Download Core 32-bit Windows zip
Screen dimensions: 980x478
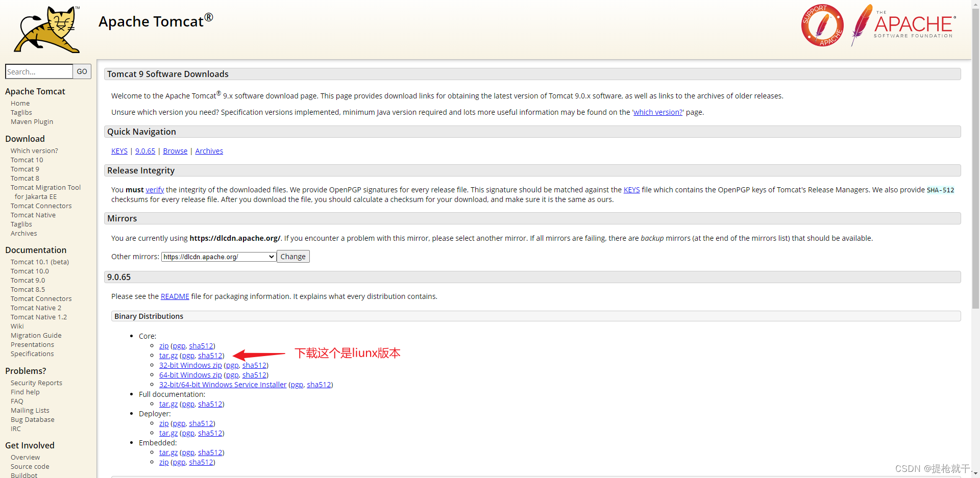190,365
